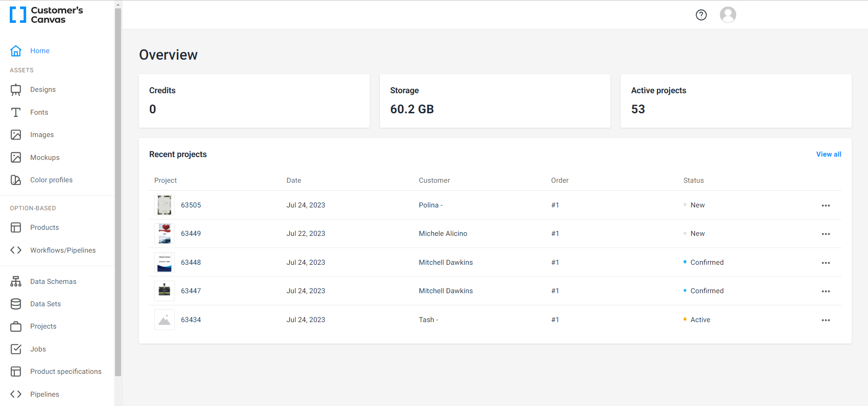Open project 63448 link
This screenshot has height=406, width=868.
tap(191, 262)
